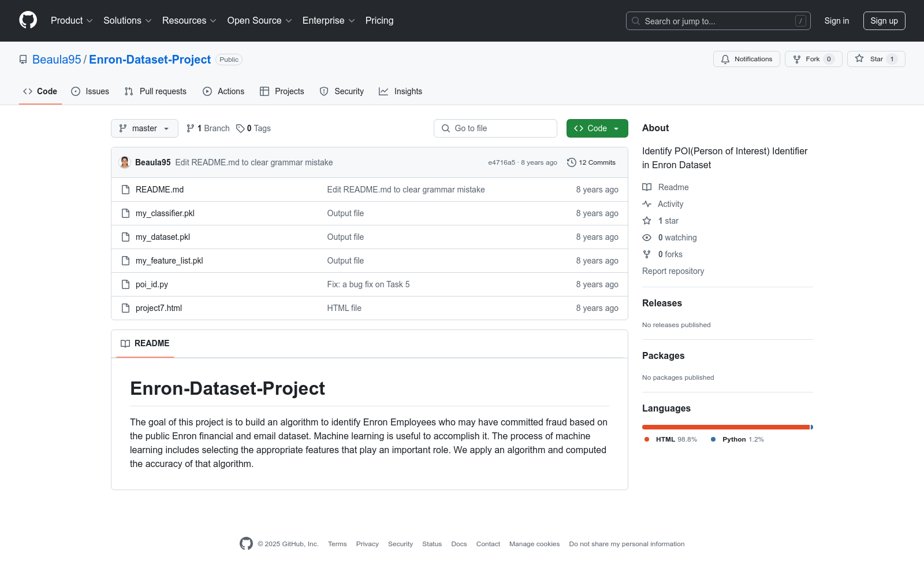The height and width of the screenshot is (578, 924).
Task: Click the file icon for README.md
Action: pos(125,190)
